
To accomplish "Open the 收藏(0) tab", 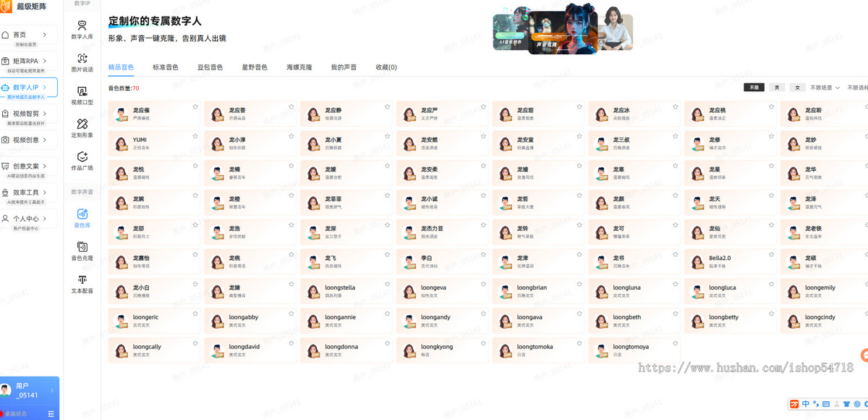I will coord(386,67).
